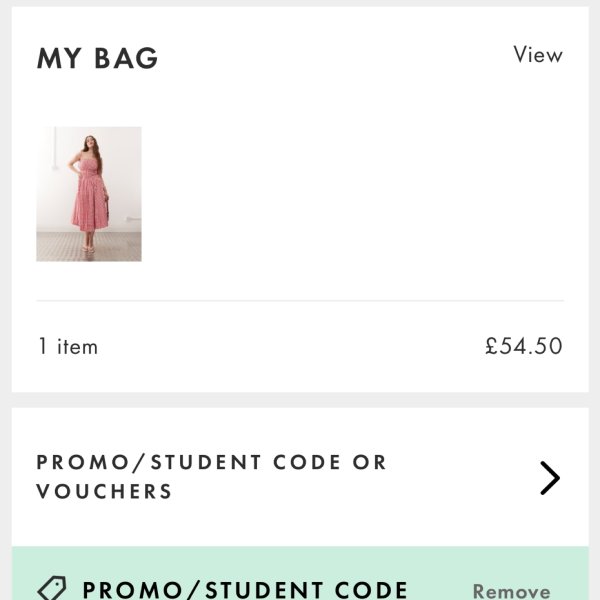Screen dimensions: 600x600
Task: Click the 1 item count label
Action: pyautogui.click(x=68, y=347)
